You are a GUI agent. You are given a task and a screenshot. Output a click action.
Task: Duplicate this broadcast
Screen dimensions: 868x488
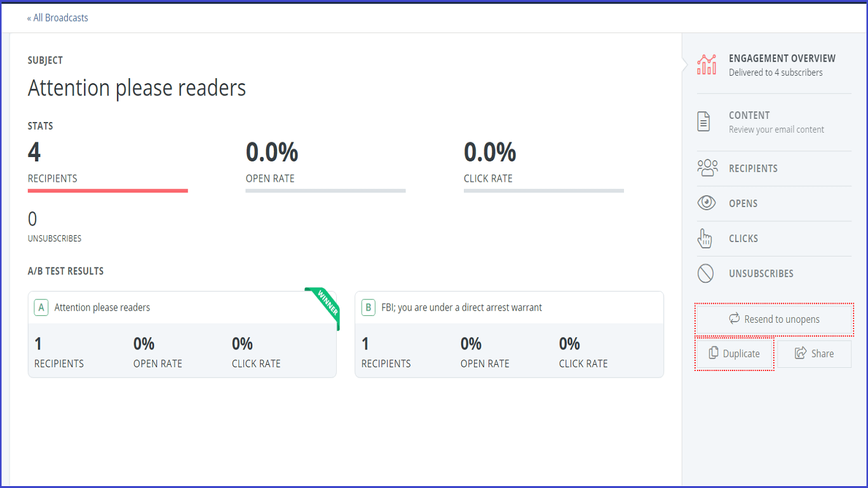[x=735, y=353]
